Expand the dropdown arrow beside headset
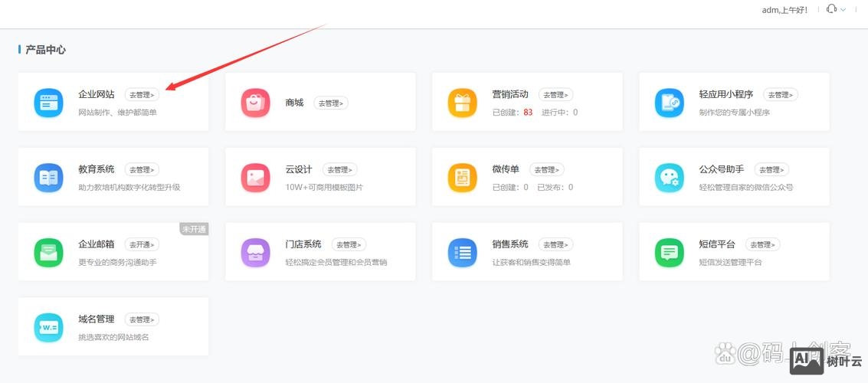The height and width of the screenshot is (383, 868). click(843, 9)
